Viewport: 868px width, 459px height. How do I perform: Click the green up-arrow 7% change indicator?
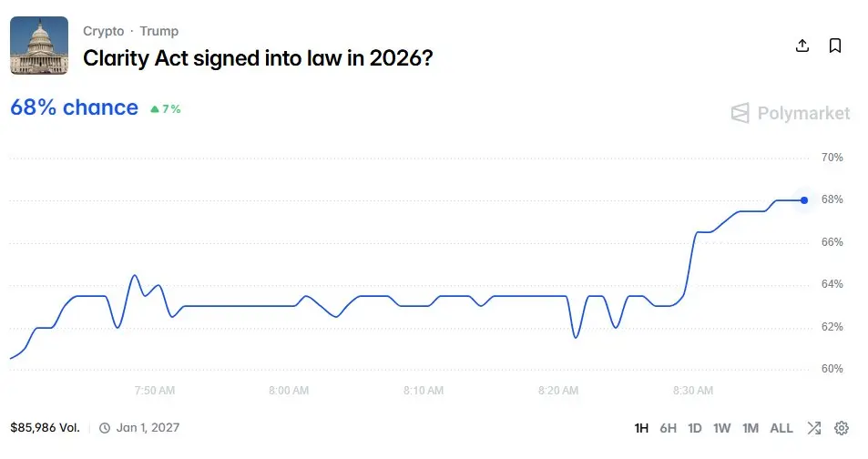tap(166, 109)
